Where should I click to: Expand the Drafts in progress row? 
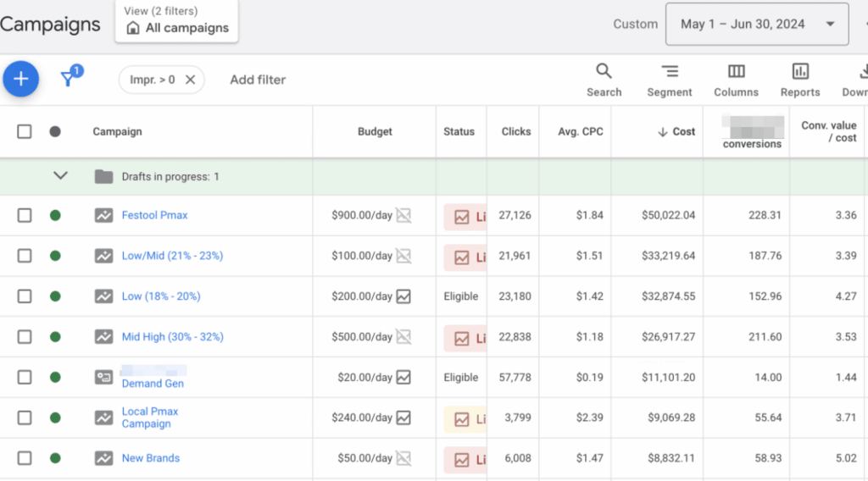coord(60,176)
